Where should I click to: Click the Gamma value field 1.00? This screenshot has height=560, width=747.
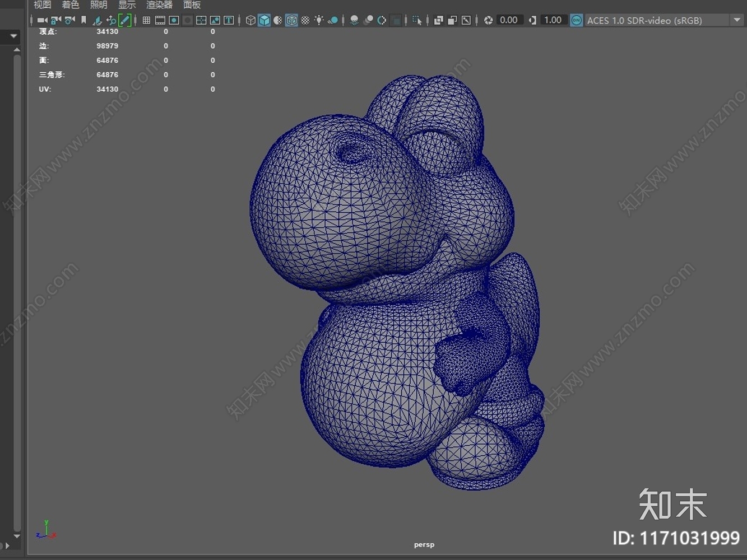pos(553,20)
